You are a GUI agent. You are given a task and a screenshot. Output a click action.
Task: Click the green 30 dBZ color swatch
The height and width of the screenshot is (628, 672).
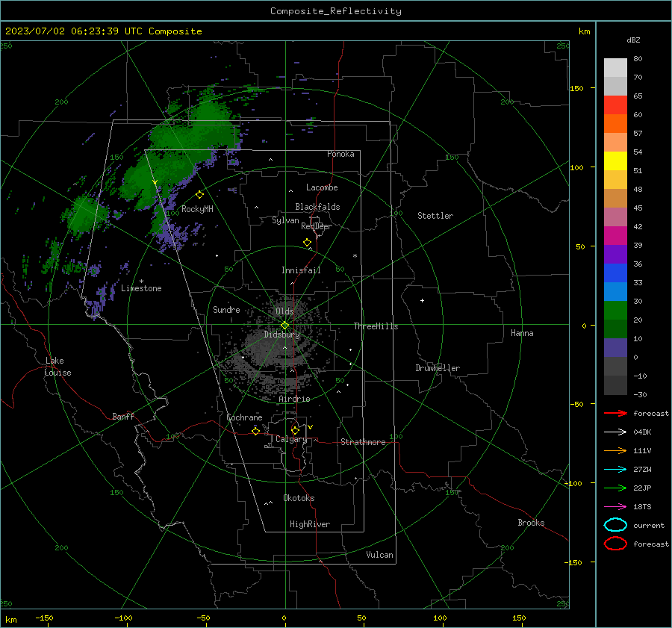pos(615,311)
